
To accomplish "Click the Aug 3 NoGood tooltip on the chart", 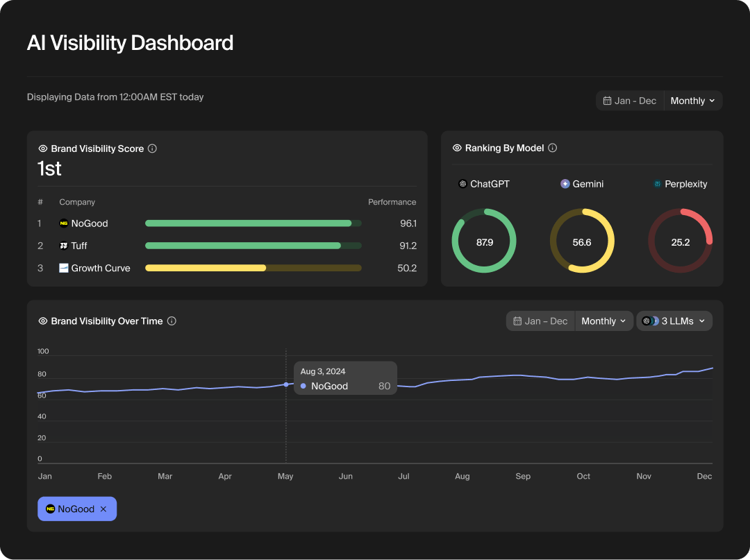I will tap(345, 378).
